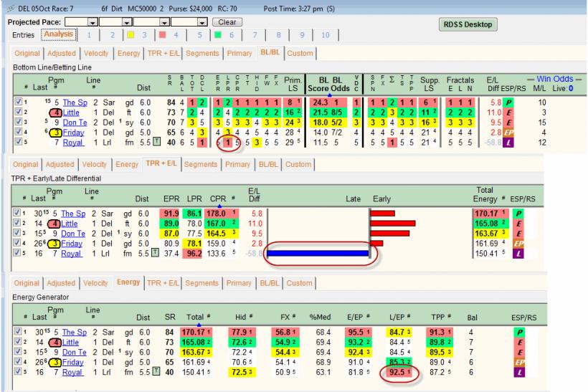
Task: Click the circled program number 3 beside Friday in TPR
Action: [54, 244]
